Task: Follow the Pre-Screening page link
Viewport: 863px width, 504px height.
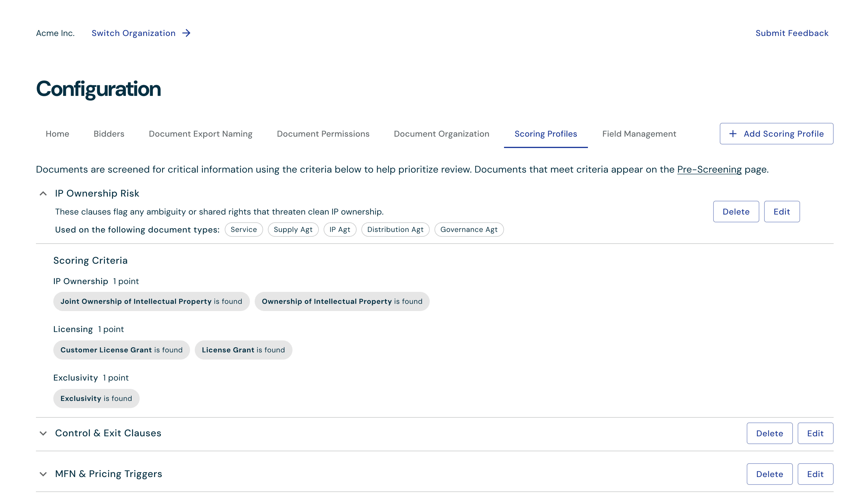Action: click(x=709, y=170)
